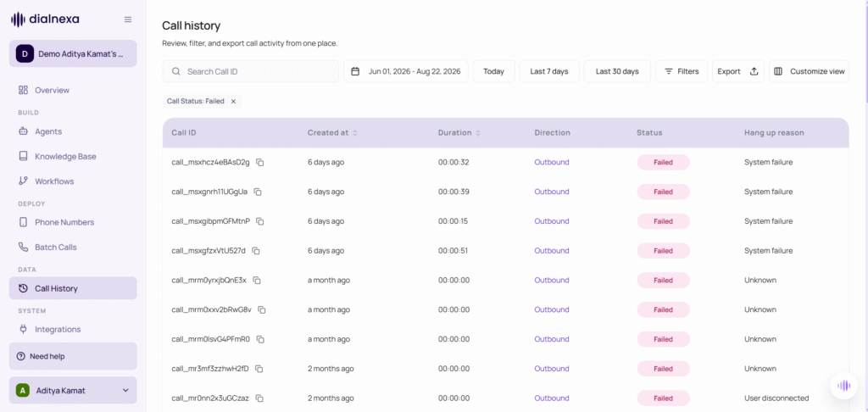Remove the Call Status: Failed filter chip
Viewport: 868px width, 412px height.
pyautogui.click(x=233, y=102)
